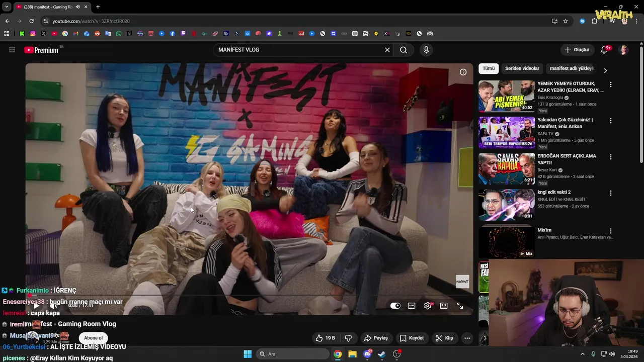Save the video with Kaydet
The height and width of the screenshot is (362, 644).
pos(412,338)
